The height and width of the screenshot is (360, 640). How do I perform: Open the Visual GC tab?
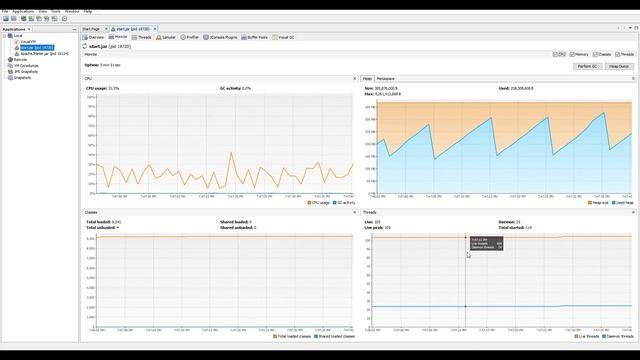coord(283,37)
